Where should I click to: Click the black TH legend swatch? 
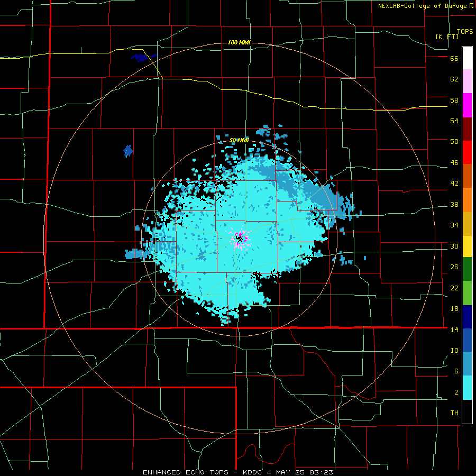[x=467, y=411]
